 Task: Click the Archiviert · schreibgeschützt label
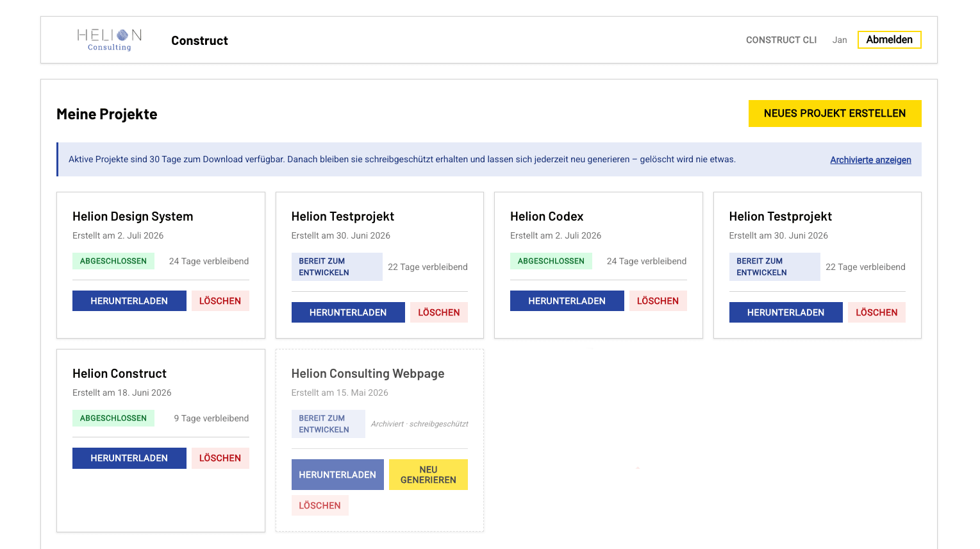tap(419, 424)
